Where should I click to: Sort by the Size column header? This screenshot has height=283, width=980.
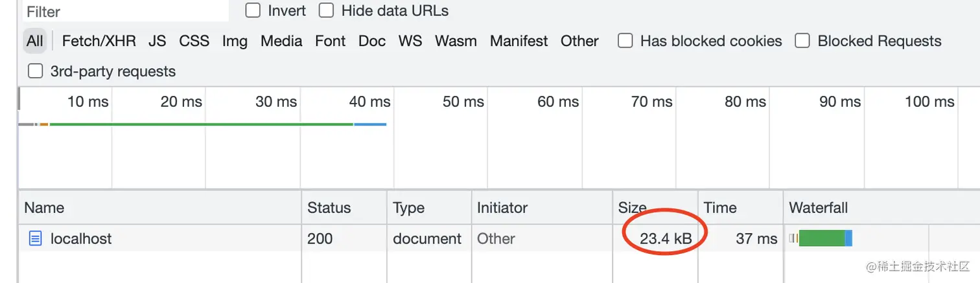pos(632,208)
